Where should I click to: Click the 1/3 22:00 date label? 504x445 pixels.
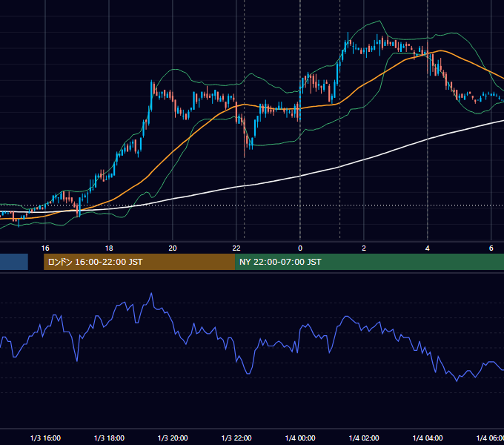(x=236, y=438)
